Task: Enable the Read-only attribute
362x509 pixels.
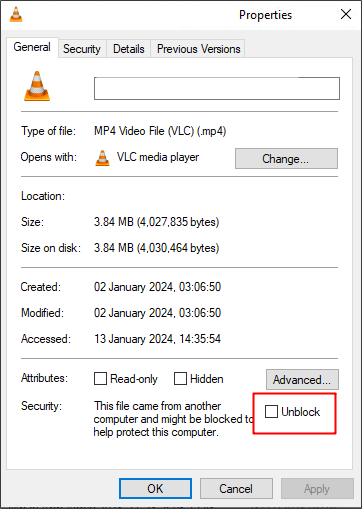Action: [100, 379]
